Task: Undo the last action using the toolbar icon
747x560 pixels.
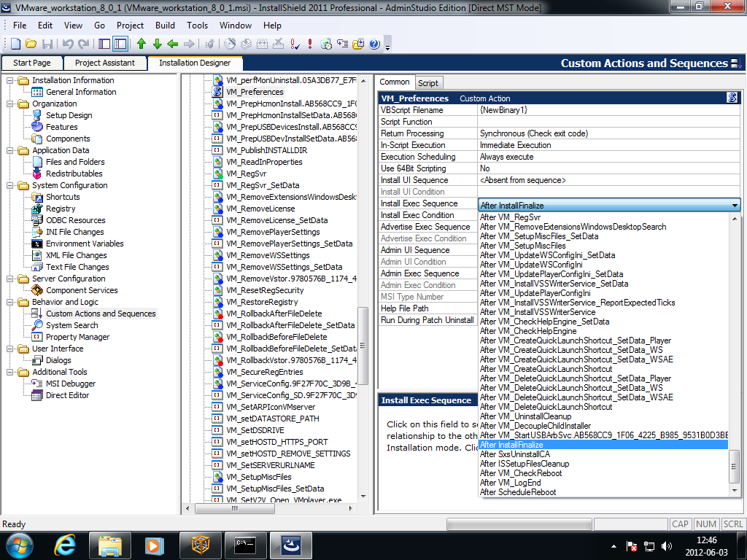Action: coord(68,44)
